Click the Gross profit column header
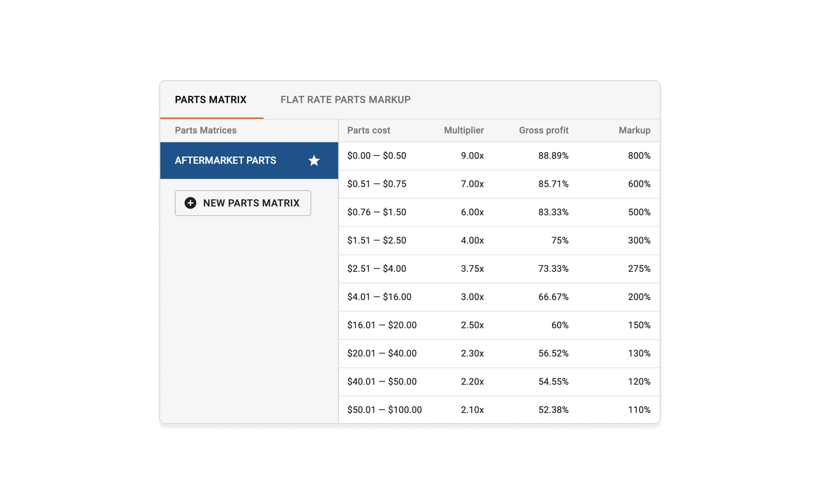 click(543, 130)
